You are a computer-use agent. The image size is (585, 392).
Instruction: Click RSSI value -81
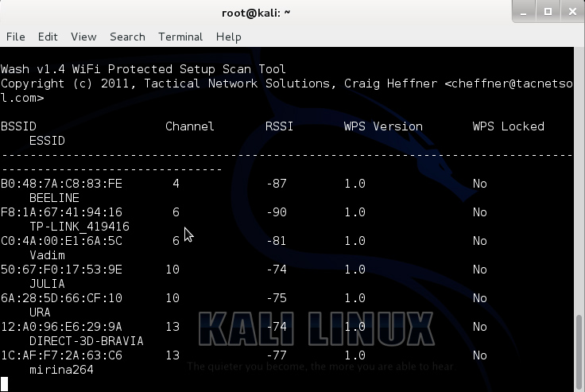click(277, 241)
